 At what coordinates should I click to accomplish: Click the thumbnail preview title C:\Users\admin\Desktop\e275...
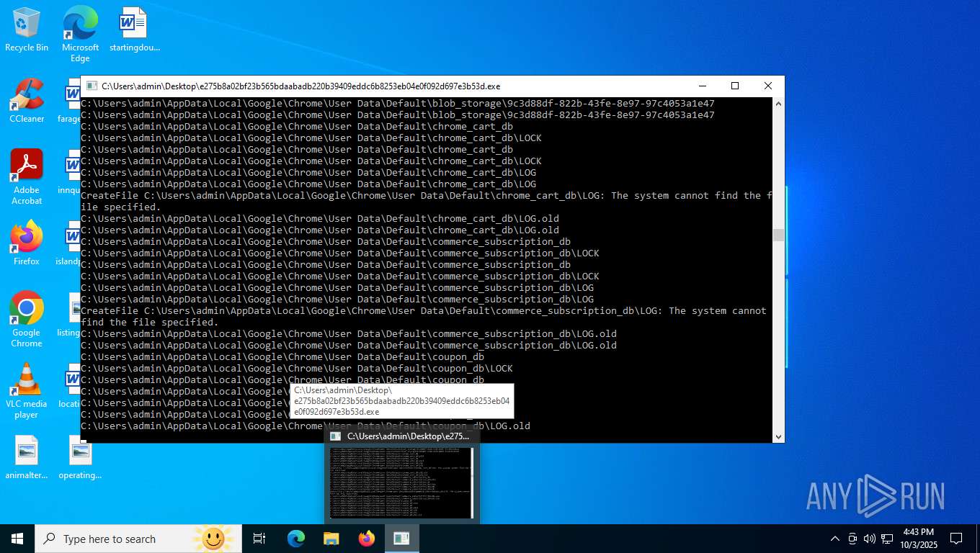(408, 436)
